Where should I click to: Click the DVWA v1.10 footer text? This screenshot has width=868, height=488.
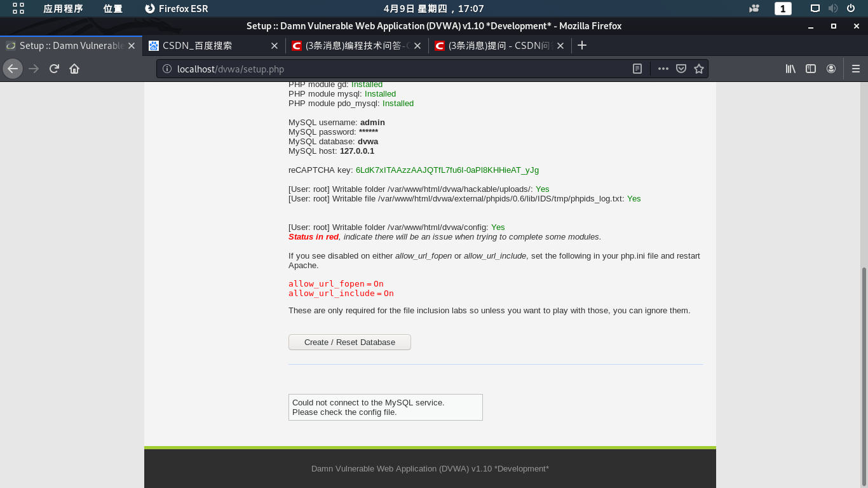coord(430,468)
